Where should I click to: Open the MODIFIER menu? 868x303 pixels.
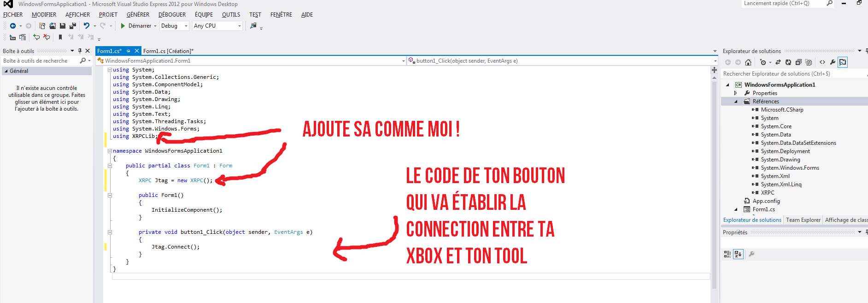tap(44, 14)
